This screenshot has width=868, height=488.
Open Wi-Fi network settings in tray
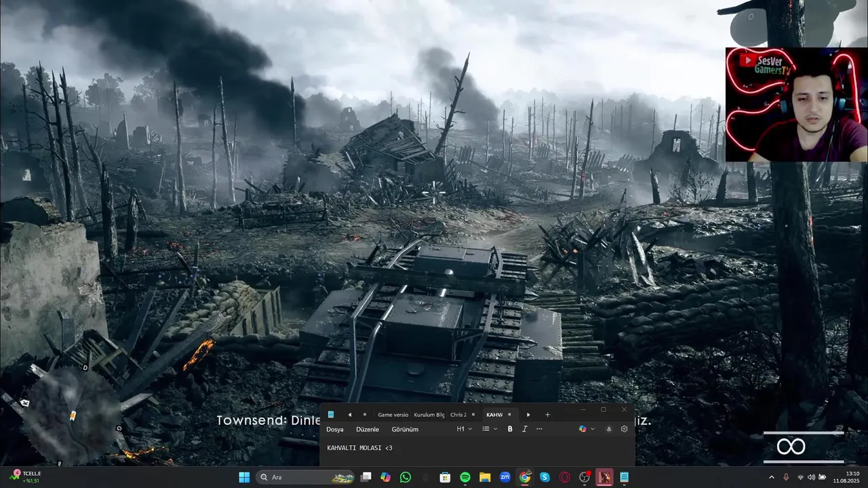click(801, 477)
